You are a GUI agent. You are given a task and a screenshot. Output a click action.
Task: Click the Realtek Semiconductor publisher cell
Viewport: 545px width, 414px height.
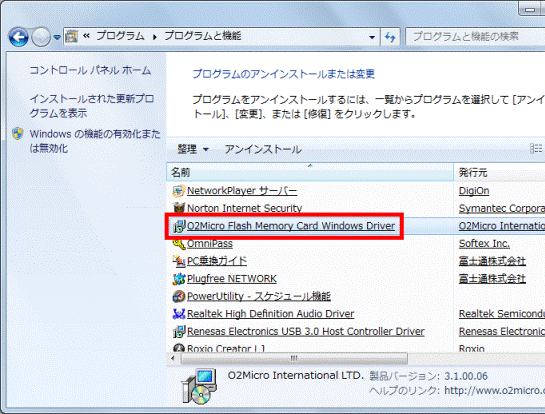click(x=502, y=314)
